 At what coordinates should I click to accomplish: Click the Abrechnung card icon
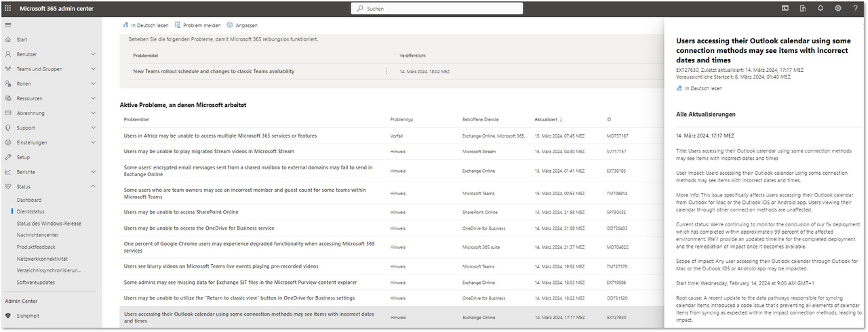coord(8,113)
